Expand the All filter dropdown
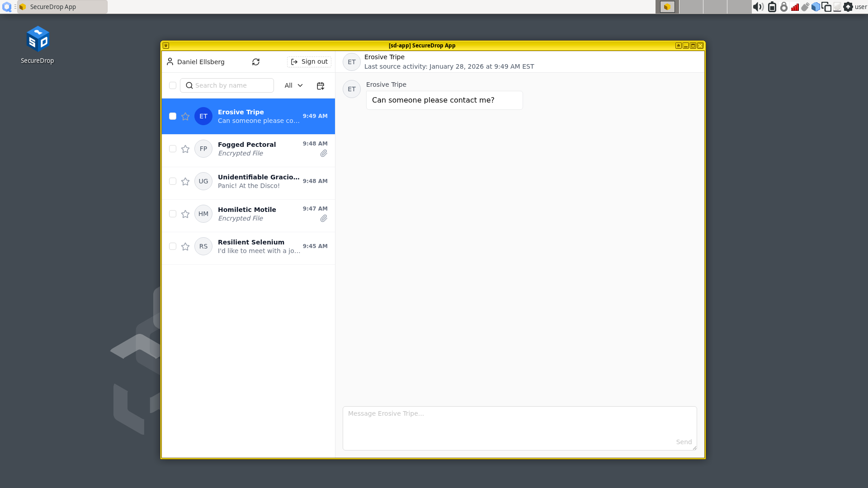The width and height of the screenshot is (868, 488). tap(293, 85)
